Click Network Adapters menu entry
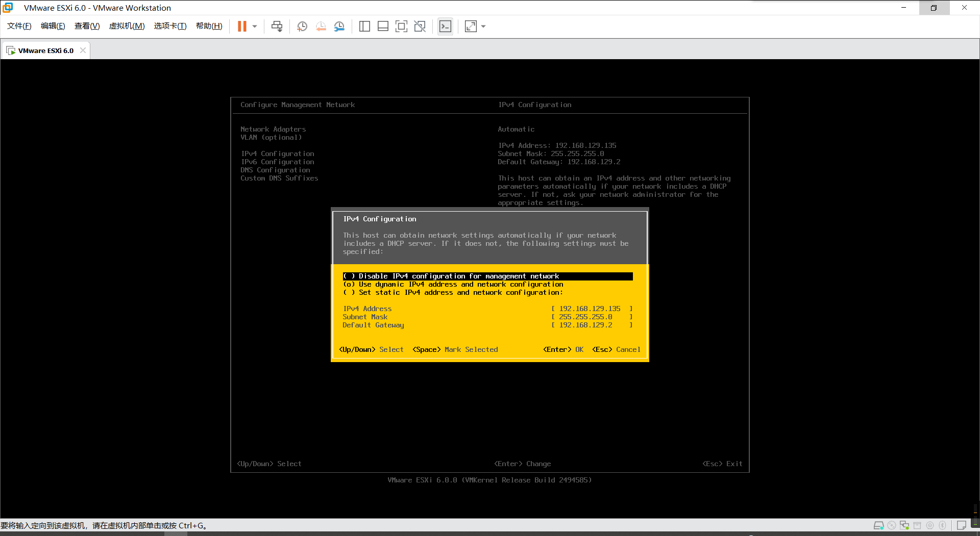 pos(273,130)
